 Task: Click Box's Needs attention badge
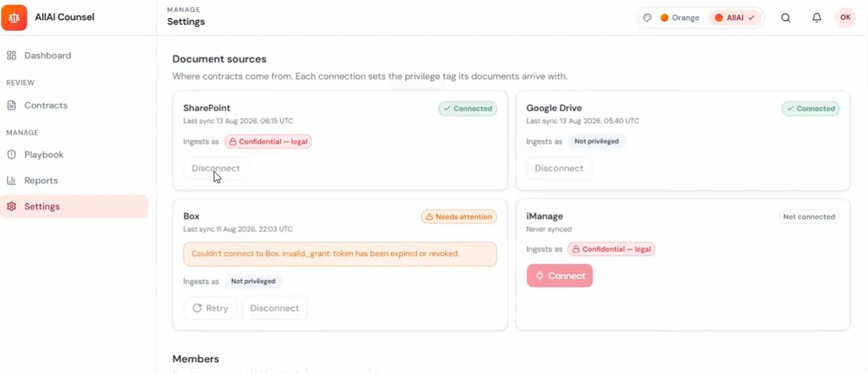coord(459,217)
